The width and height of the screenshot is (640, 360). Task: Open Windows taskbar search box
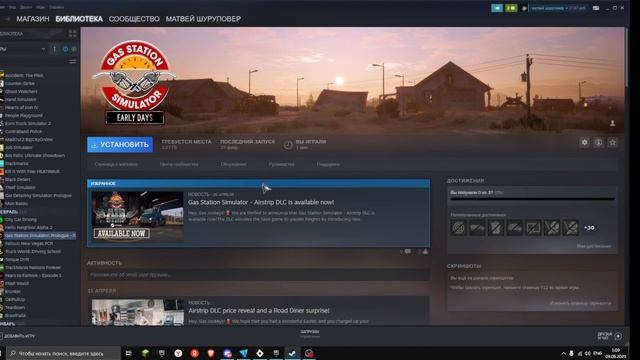(x=64, y=353)
